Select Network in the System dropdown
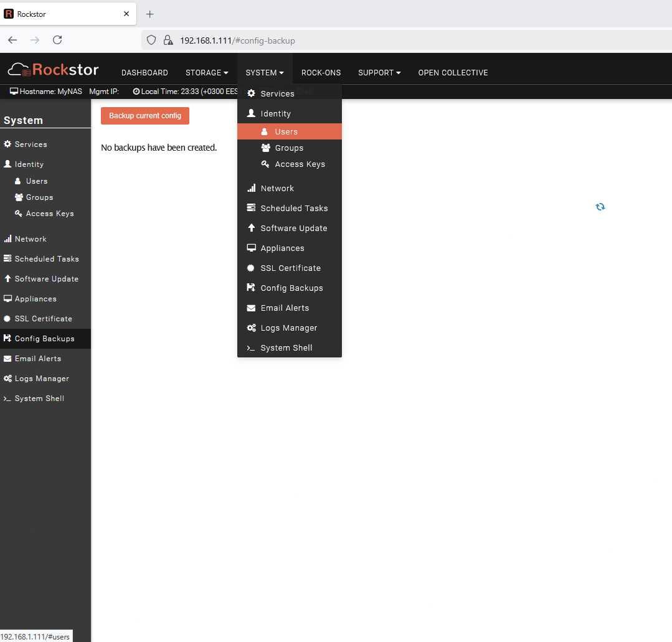The image size is (672, 642). pos(289,188)
